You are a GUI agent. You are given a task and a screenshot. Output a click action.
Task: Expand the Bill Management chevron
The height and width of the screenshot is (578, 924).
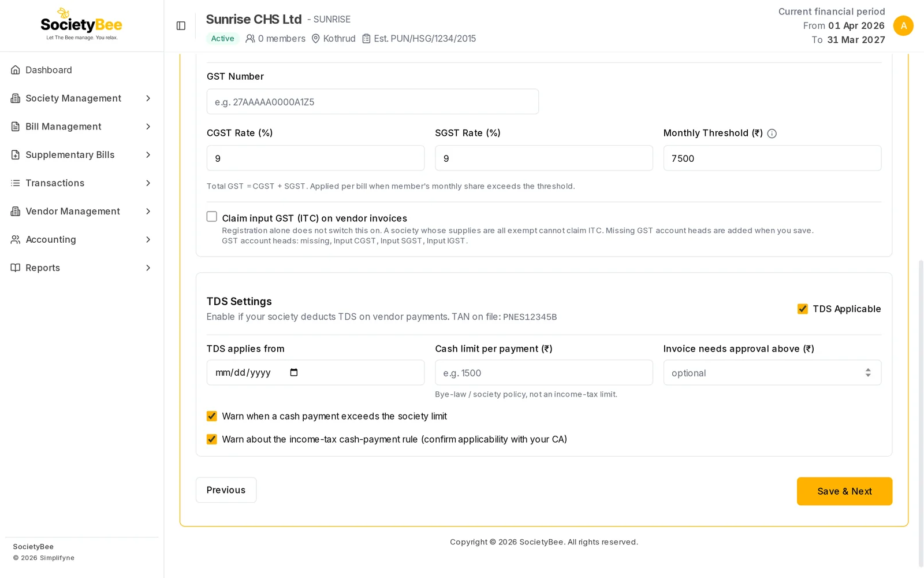(148, 127)
